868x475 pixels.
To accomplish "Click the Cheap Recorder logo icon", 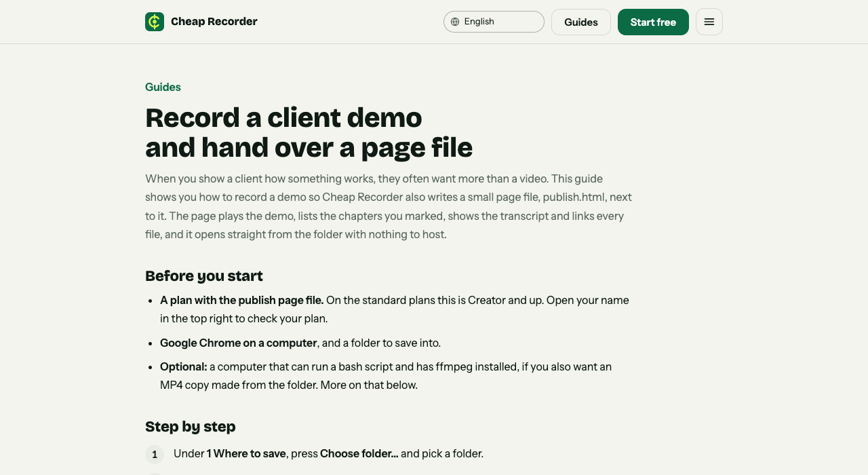I will pyautogui.click(x=155, y=22).
